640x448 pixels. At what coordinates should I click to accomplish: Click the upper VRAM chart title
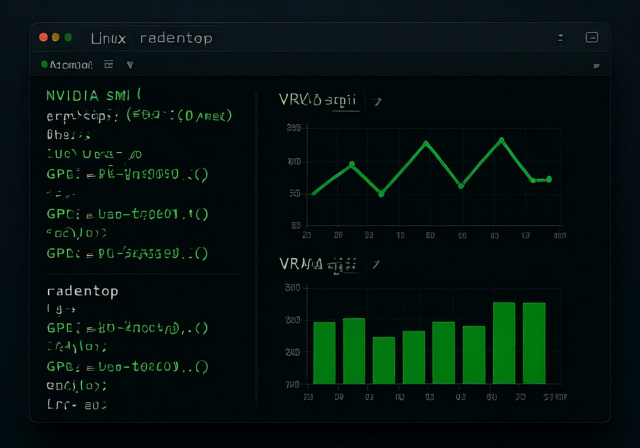tap(318, 100)
